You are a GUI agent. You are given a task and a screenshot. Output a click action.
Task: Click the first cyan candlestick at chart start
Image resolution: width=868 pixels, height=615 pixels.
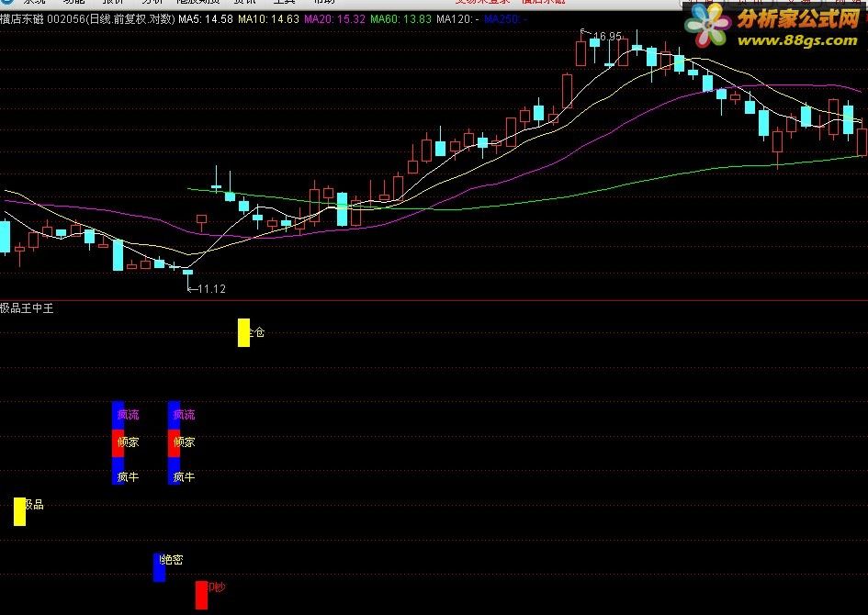tap(5, 237)
